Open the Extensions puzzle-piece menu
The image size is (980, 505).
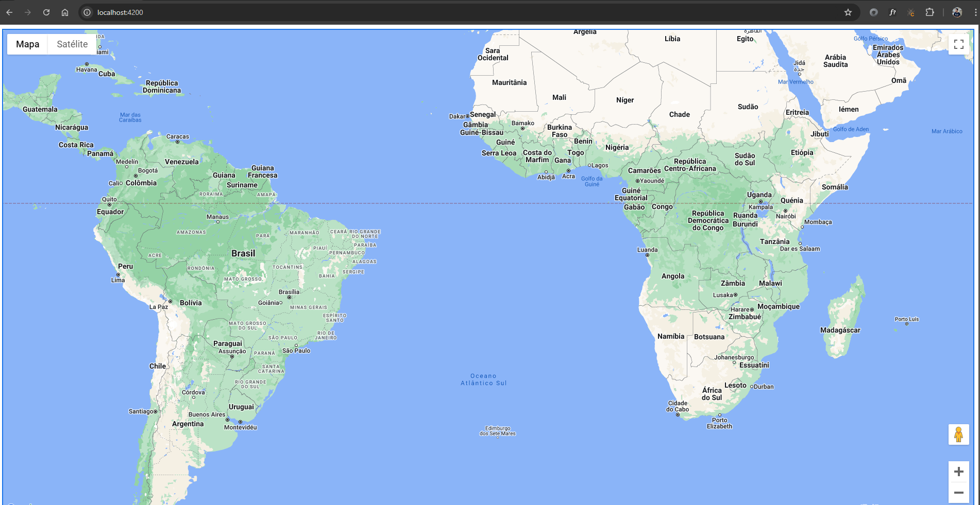(x=930, y=12)
